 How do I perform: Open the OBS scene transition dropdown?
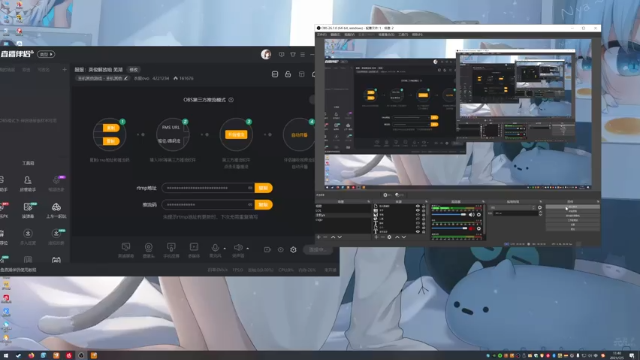pos(513,208)
